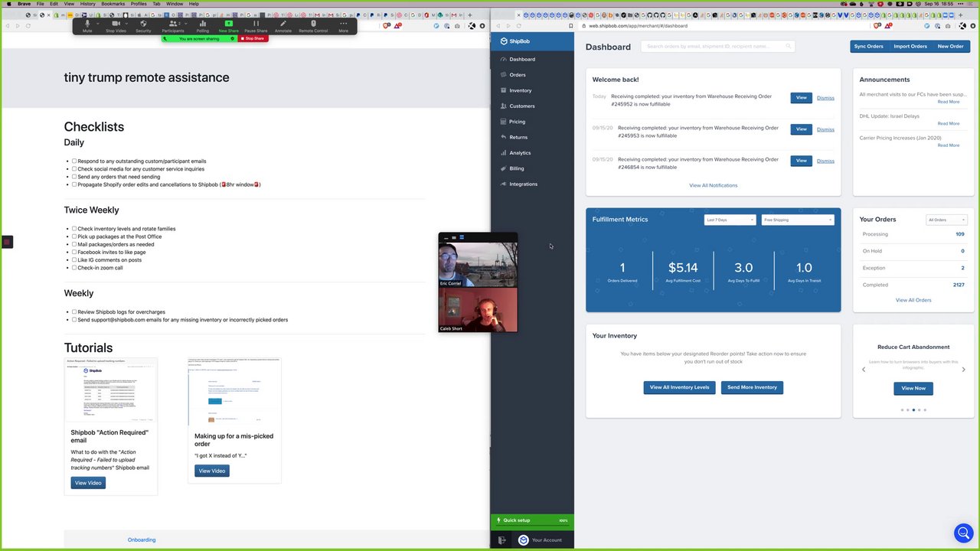Click Orders icon in ShipBob sidebar
The width and height of the screenshot is (980, 551).
pyautogui.click(x=503, y=75)
